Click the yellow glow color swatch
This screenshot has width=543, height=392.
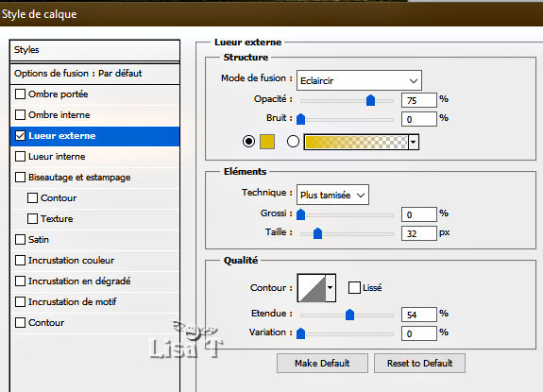267,142
